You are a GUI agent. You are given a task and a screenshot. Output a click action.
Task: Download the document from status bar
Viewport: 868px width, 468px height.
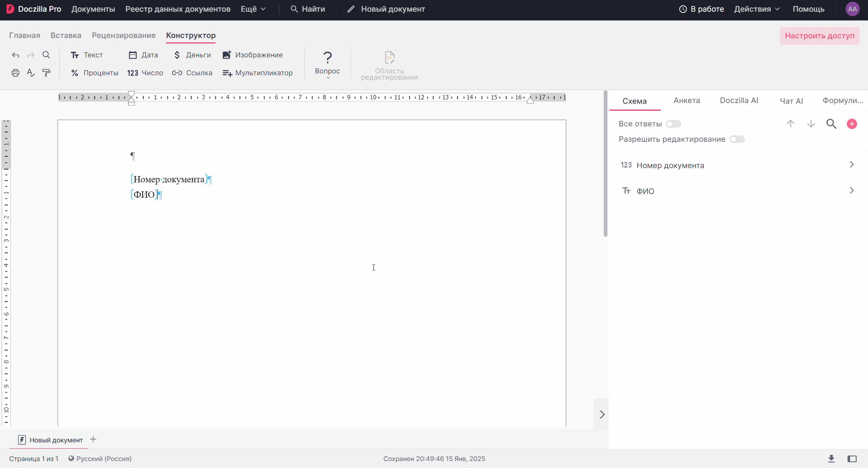click(831, 459)
